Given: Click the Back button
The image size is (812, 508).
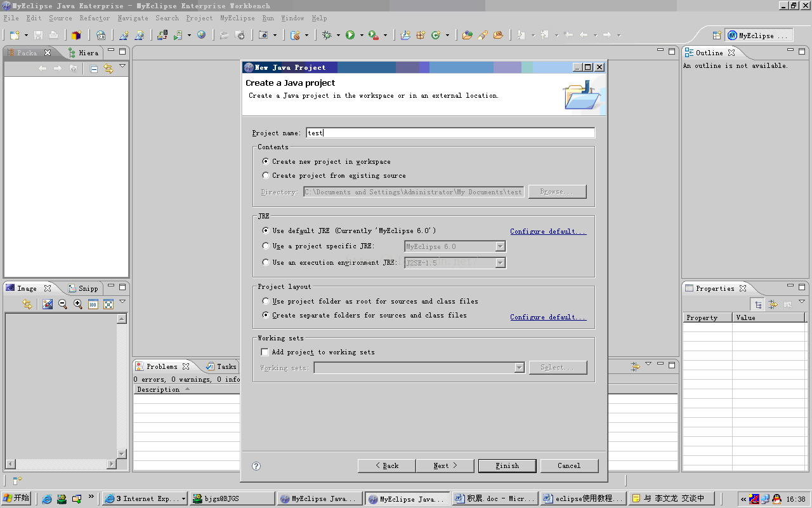Looking at the screenshot, I should (387, 465).
